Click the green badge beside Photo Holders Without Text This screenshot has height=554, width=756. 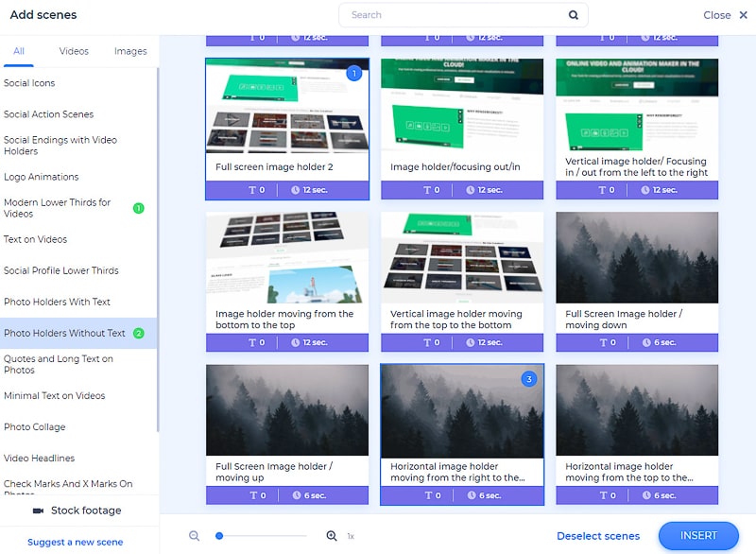click(x=138, y=333)
